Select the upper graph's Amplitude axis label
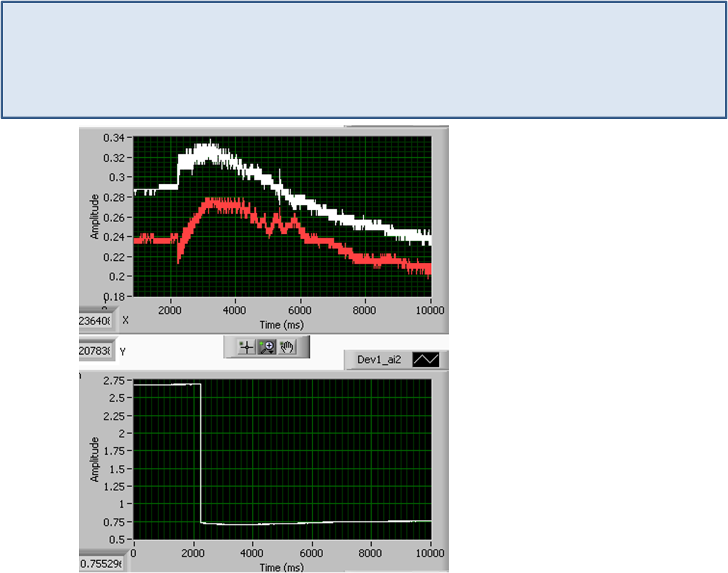This screenshot has height=573, width=728. [x=95, y=216]
